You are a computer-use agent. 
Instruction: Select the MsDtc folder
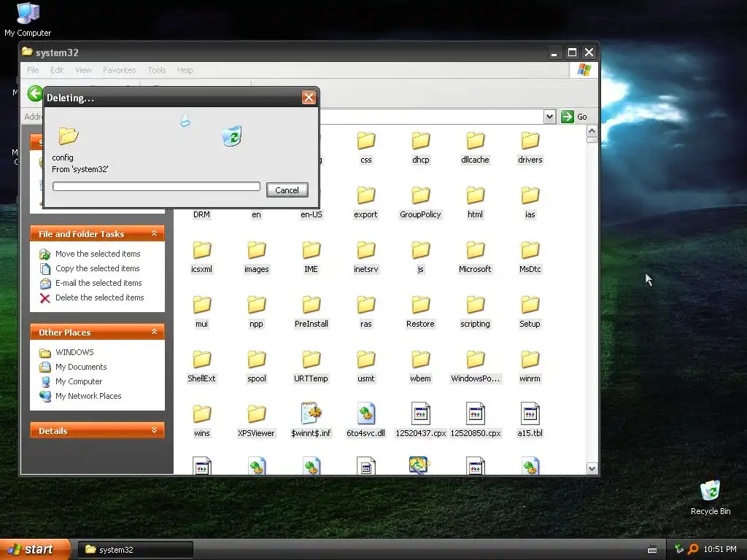pos(530,257)
